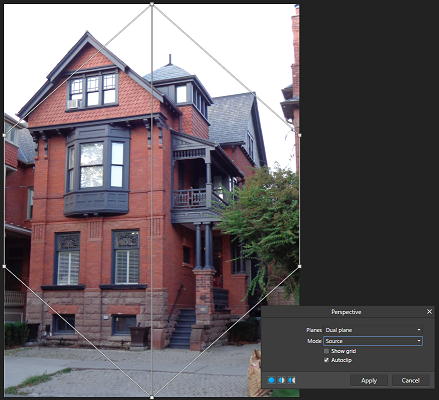The height and width of the screenshot is (400, 439).
Task: Click the Perspective dialog title bar
Action: pos(346,312)
